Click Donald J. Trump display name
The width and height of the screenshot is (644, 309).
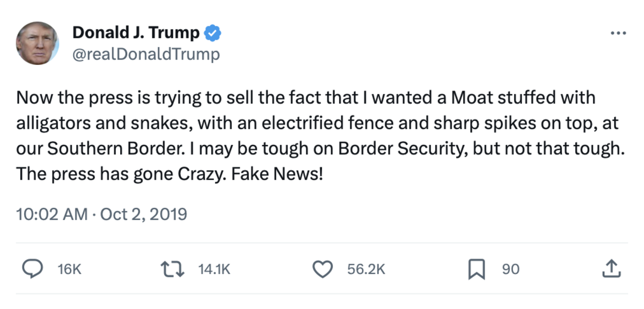coord(136,31)
